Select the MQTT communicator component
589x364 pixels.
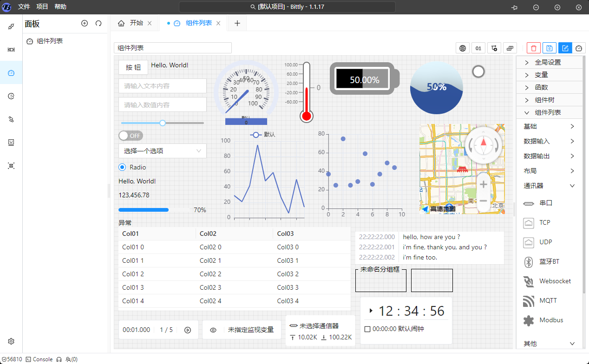pos(548,301)
